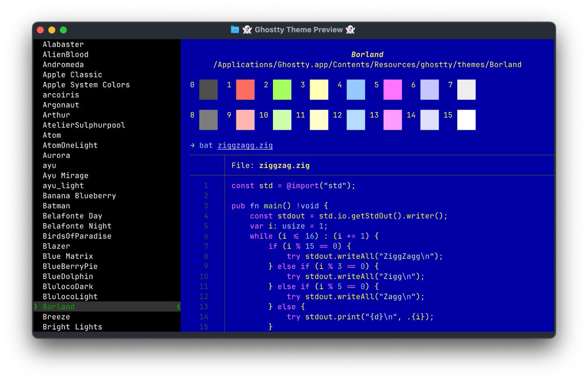
Task: Click the Borland theme file path
Action: pyautogui.click(x=367, y=65)
